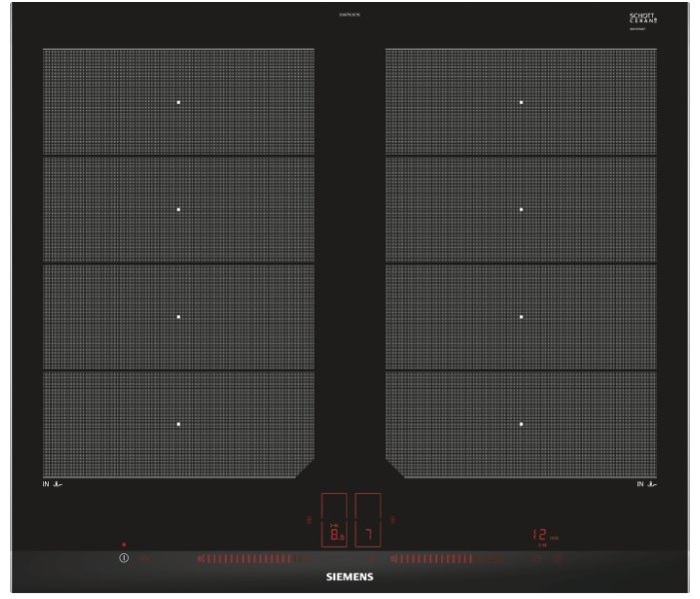Image resolution: width=700 pixels, height=599 pixels.
Task: Select the bottom segment of left flex zone
Action: 179,424
